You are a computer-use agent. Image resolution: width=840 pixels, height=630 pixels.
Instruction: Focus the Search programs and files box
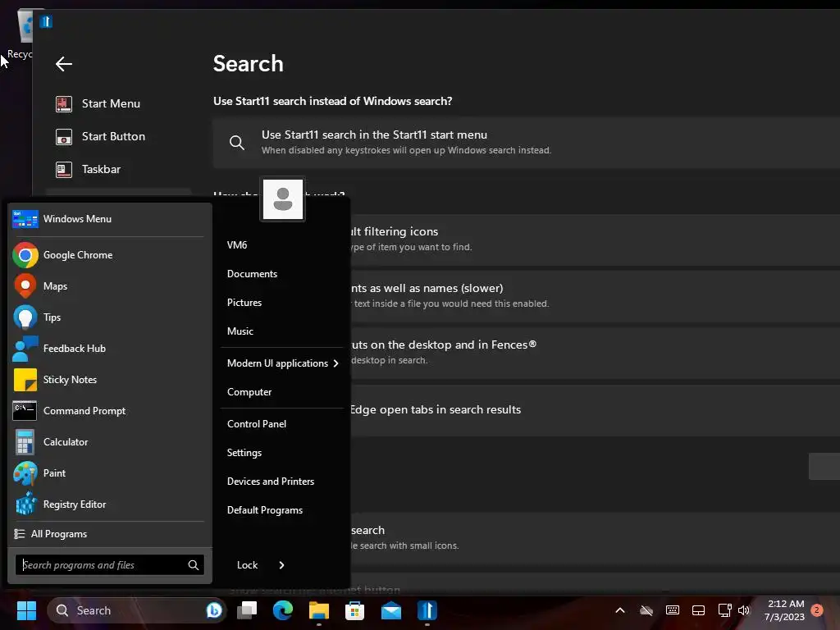point(110,565)
